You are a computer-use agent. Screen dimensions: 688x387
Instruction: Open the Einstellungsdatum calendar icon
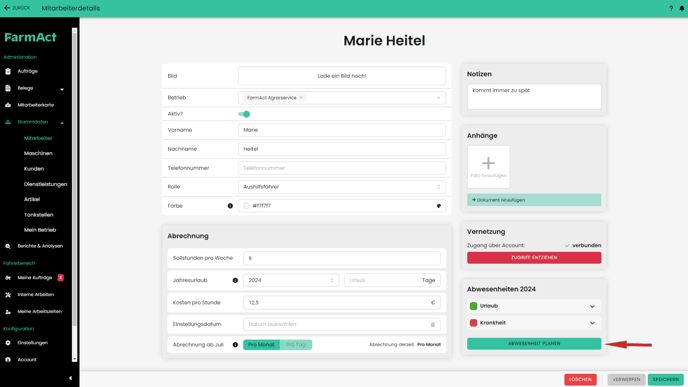tap(433, 325)
